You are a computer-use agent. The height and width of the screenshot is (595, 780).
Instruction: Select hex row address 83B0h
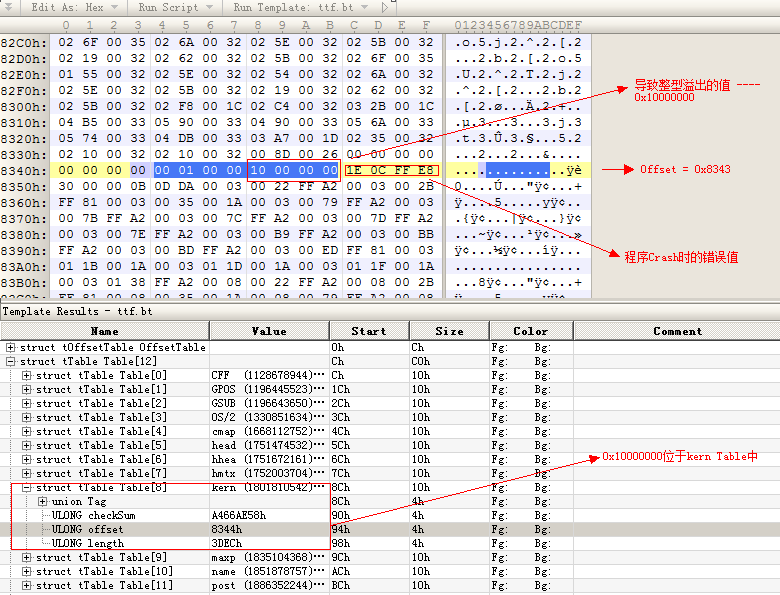pos(24,283)
